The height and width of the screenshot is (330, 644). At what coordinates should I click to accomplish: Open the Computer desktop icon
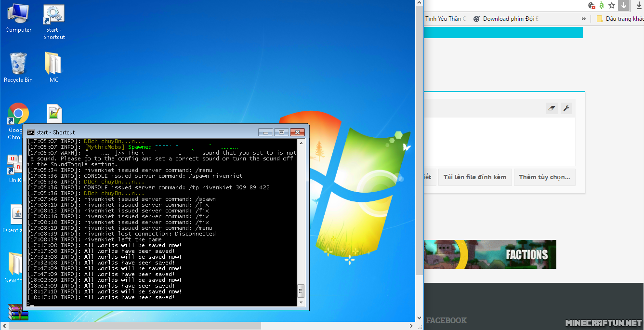click(x=18, y=18)
